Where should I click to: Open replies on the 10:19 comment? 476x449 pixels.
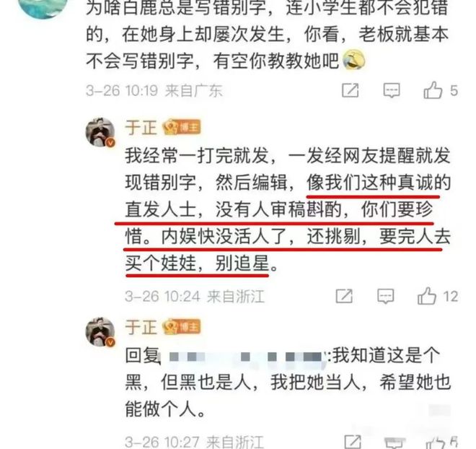pyautogui.click(x=392, y=90)
